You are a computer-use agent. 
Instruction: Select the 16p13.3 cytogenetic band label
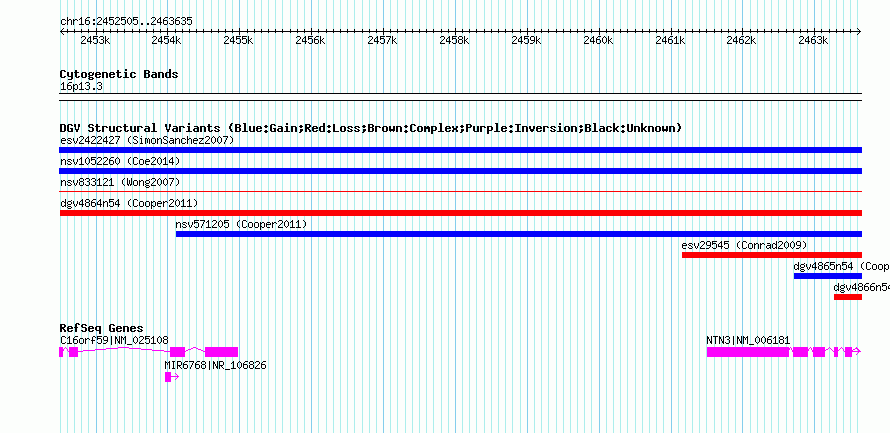tap(81, 86)
